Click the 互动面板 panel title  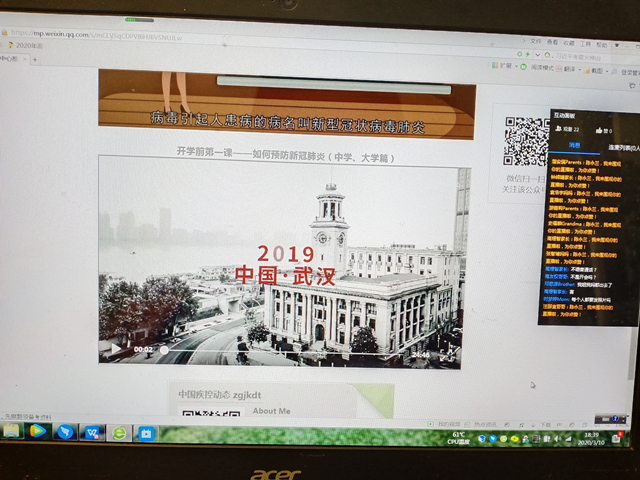point(564,116)
